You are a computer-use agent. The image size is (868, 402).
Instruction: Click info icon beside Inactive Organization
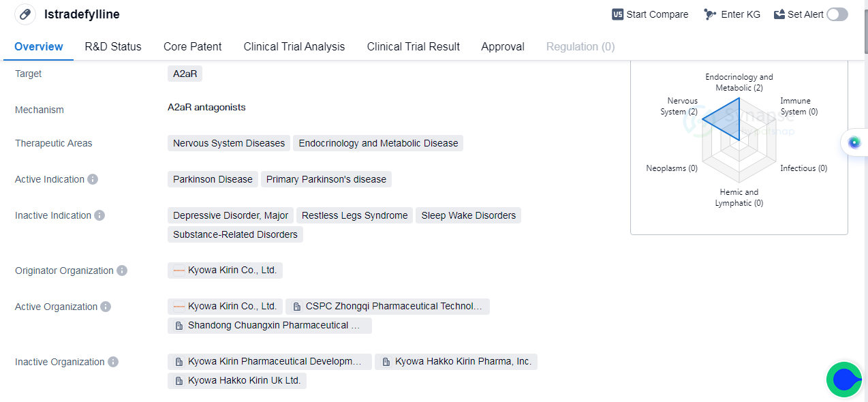113,362
